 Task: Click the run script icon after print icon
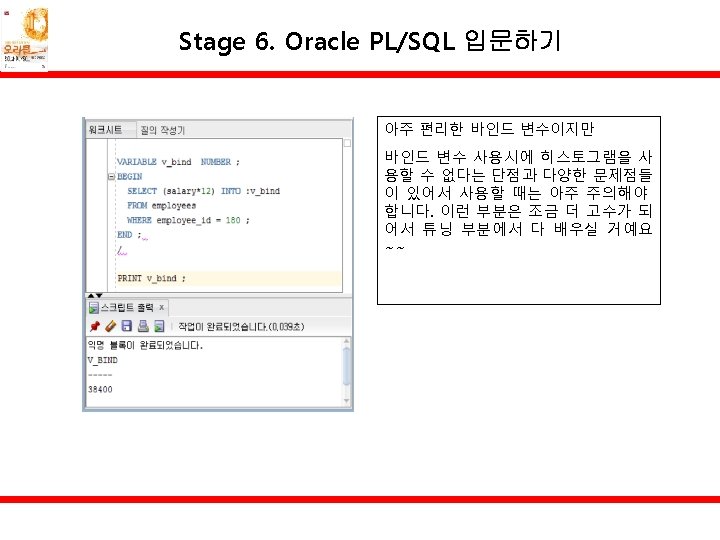click(159, 326)
